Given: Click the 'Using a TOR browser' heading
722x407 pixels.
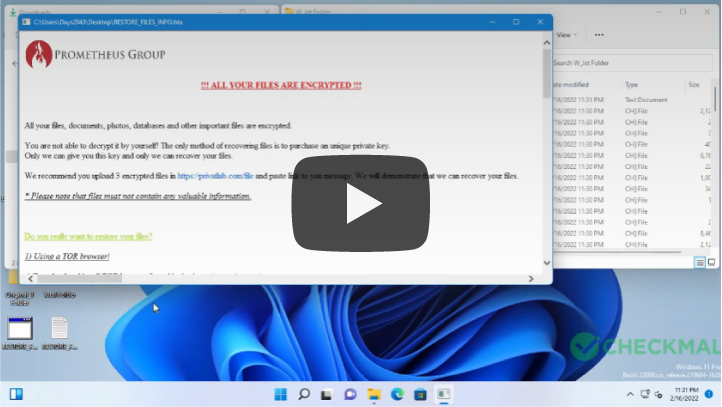Looking at the screenshot, I should [67, 256].
